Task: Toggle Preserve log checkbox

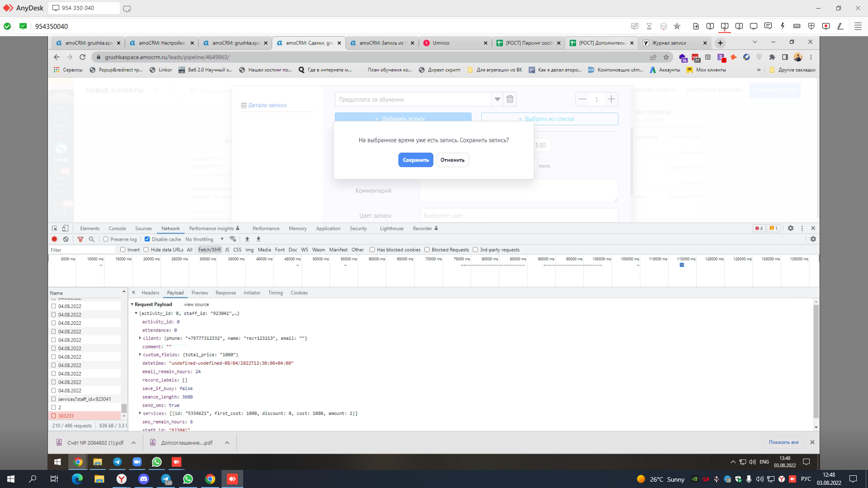Action: [106, 239]
